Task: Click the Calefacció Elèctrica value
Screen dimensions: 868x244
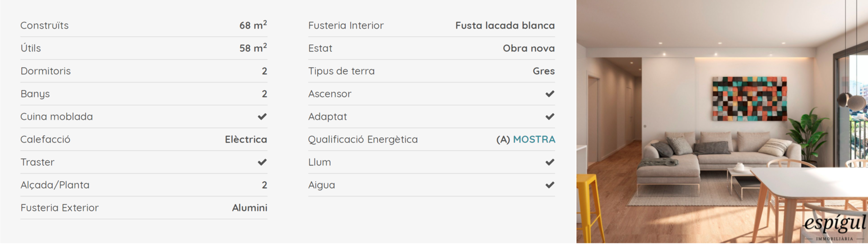Action: pos(246,139)
